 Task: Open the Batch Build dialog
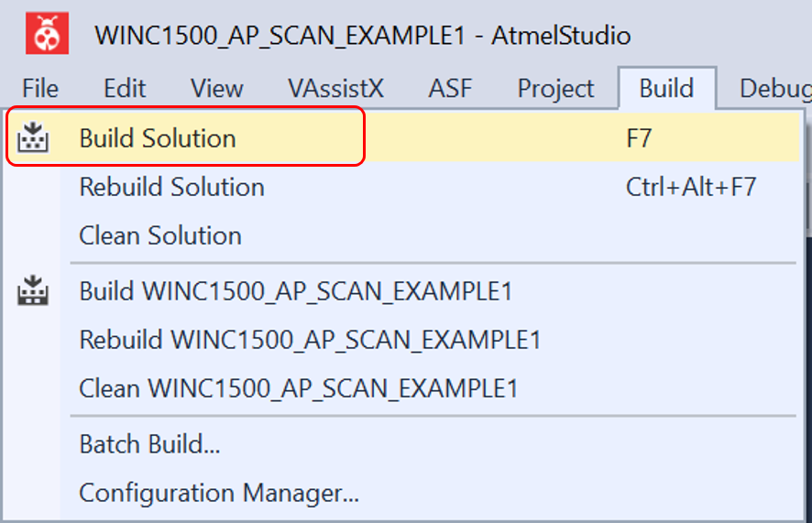point(149,445)
